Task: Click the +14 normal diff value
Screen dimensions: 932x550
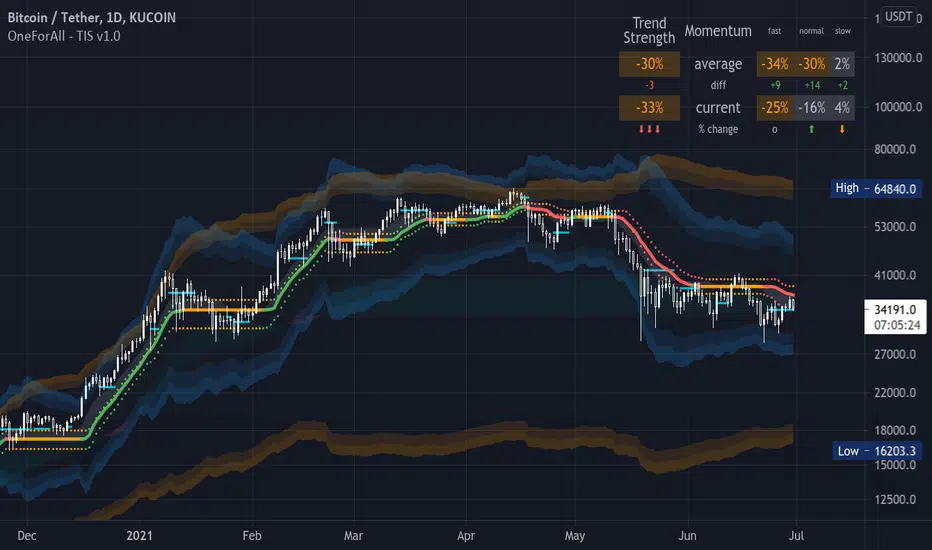Action: [812, 86]
